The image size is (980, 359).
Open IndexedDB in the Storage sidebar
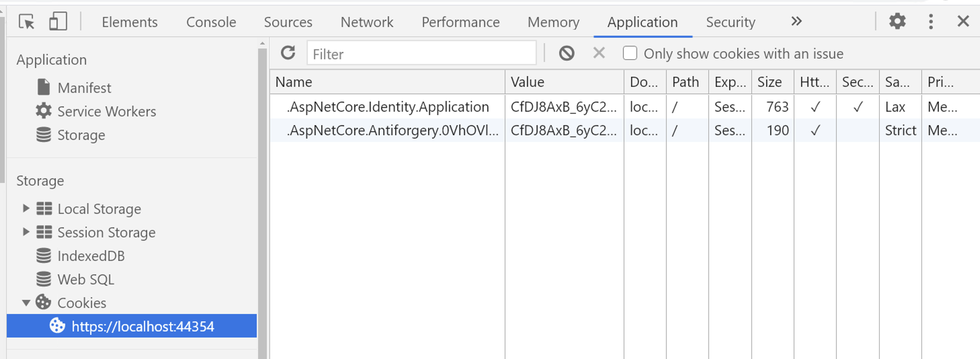coord(91,256)
